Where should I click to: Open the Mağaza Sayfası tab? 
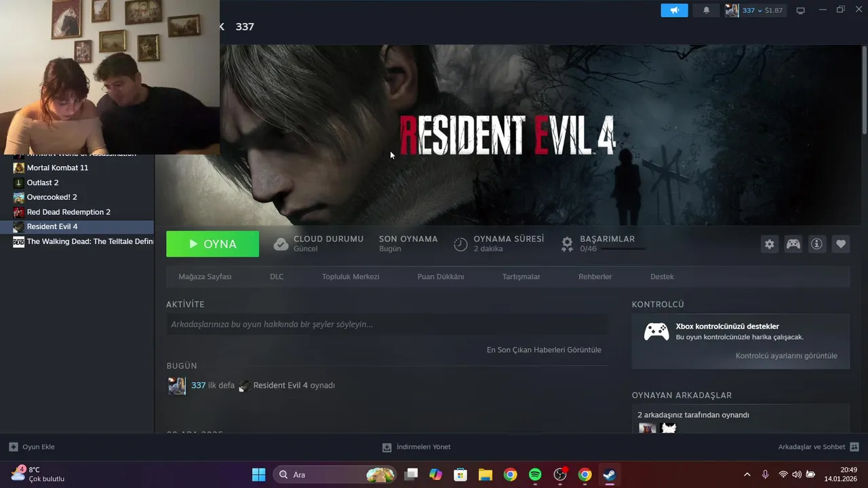pos(205,277)
